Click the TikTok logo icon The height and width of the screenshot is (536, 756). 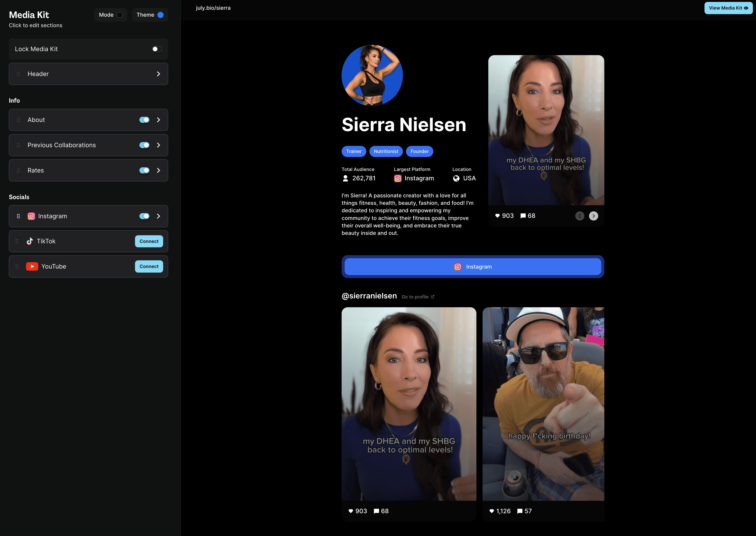coord(30,241)
